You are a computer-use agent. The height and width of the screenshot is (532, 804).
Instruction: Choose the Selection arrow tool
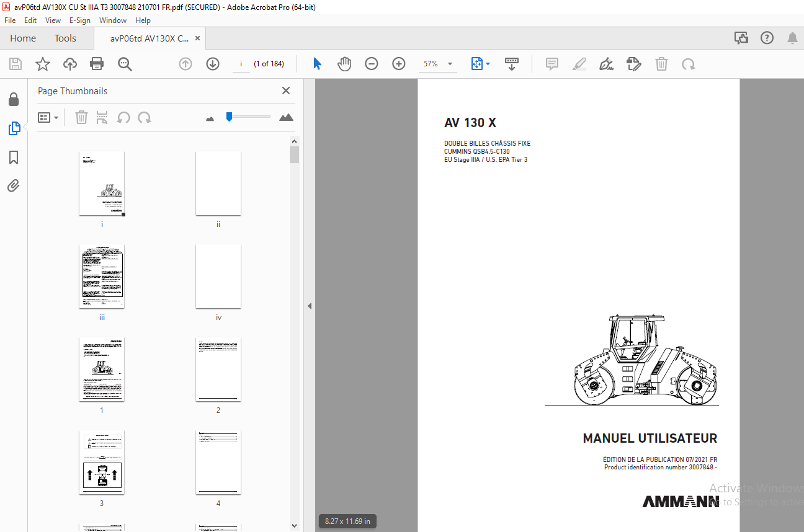pos(318,64)
